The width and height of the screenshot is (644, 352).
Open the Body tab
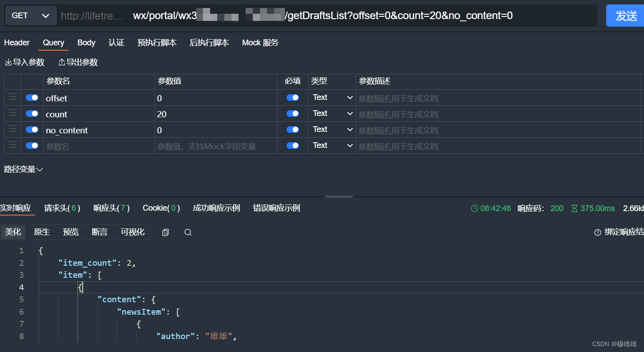(86, 43)
